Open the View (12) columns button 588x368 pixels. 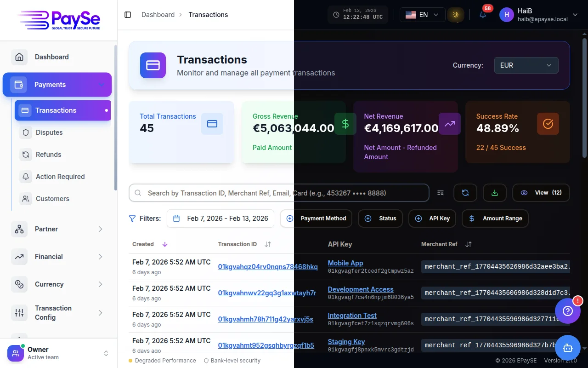coord(541,193)
